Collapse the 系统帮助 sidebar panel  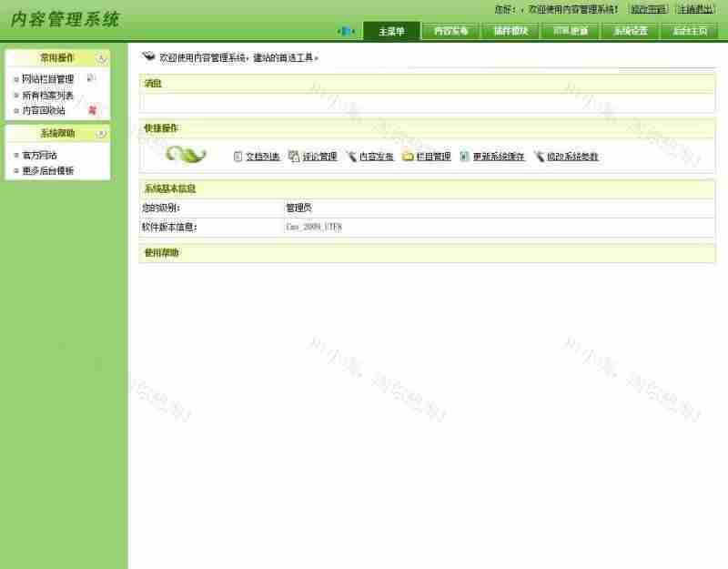click(101, 133)
